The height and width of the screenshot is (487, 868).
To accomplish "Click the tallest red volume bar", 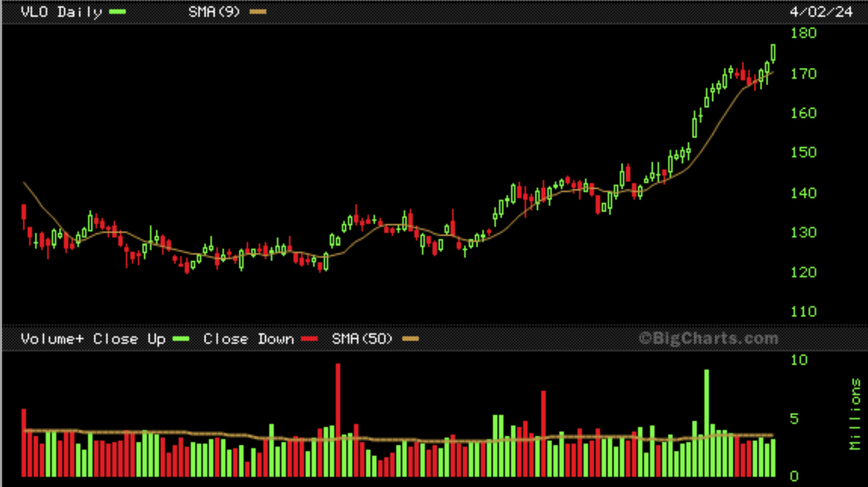I will click(338, 420).
